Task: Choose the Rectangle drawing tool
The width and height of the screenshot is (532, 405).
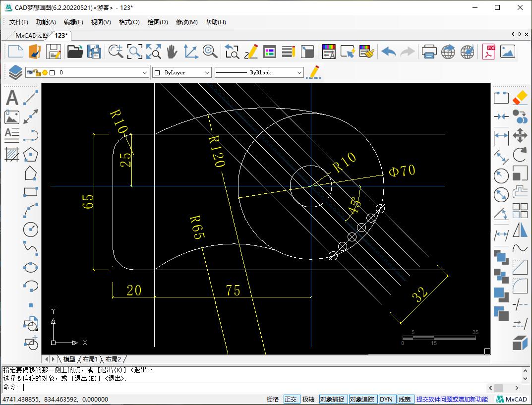Action: [x=31, y=192]
